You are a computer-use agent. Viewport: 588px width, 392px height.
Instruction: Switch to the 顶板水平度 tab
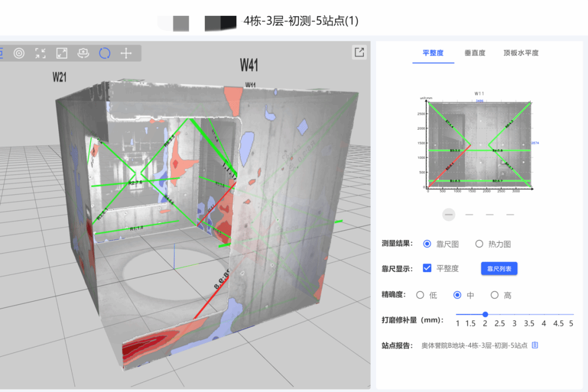[521, 53]
